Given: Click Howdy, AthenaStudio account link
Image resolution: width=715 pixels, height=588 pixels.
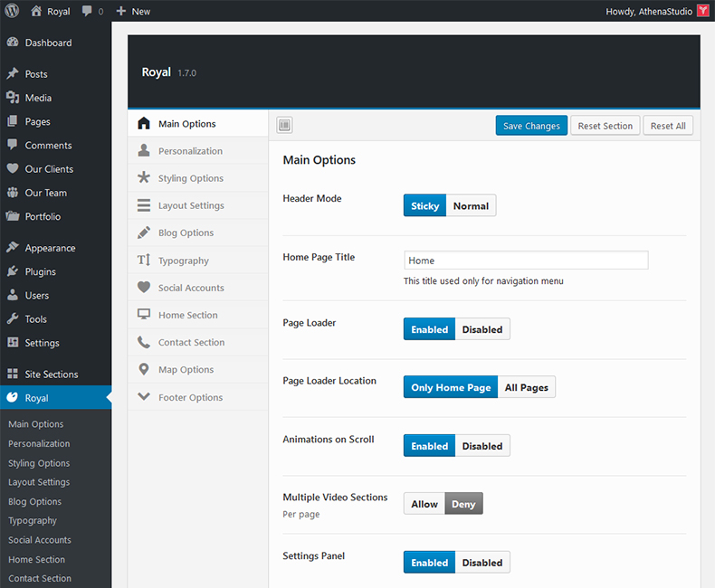Looking at the screenshot, I should click(649, 11).
